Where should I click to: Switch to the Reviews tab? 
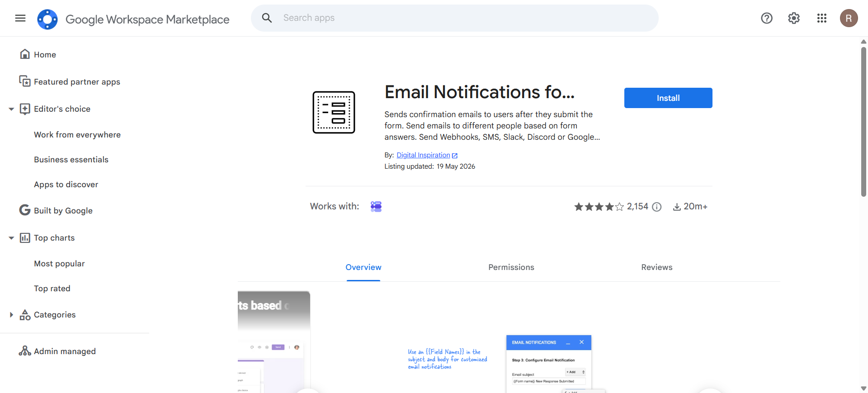657,267
